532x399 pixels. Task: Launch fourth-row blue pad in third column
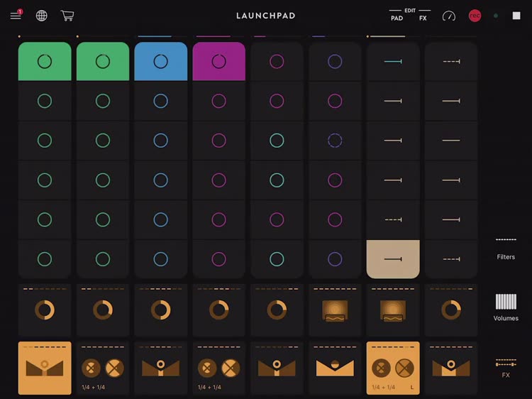(x=161, y=180)
